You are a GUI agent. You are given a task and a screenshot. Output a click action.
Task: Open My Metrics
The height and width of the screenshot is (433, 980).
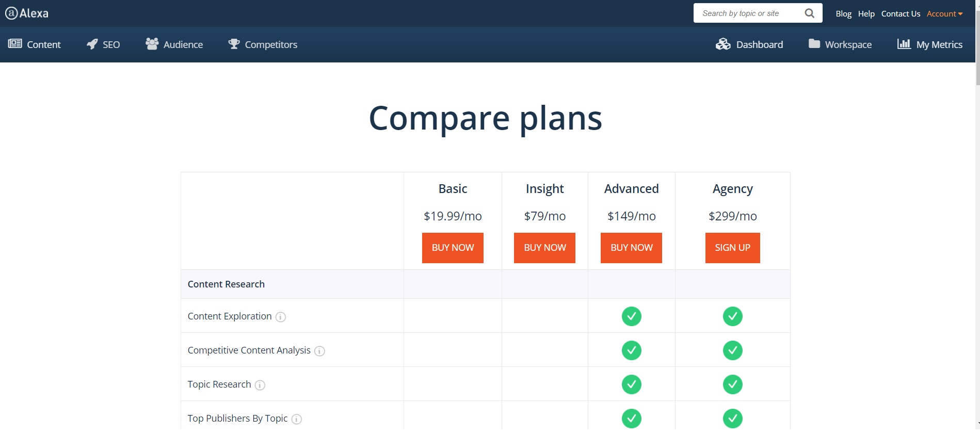(930, 44)
